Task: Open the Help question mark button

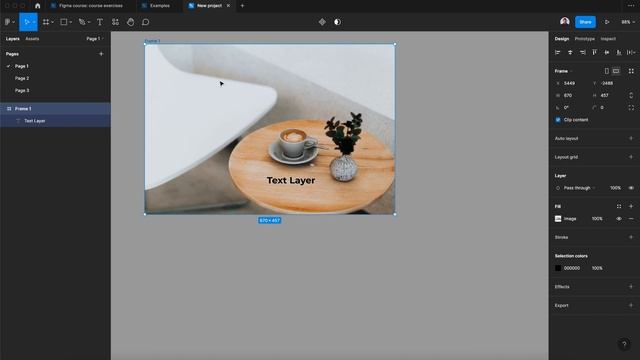Action: [x=624, y=344]
